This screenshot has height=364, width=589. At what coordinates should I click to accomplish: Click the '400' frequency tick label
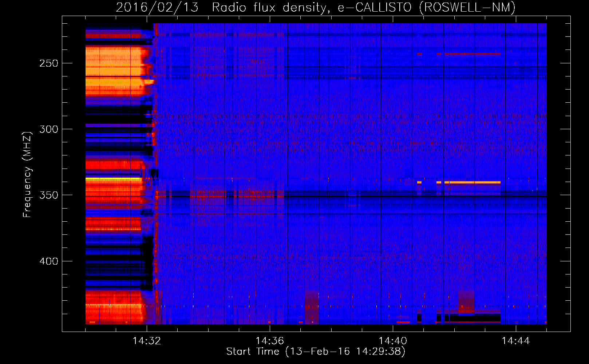[49, 261]
